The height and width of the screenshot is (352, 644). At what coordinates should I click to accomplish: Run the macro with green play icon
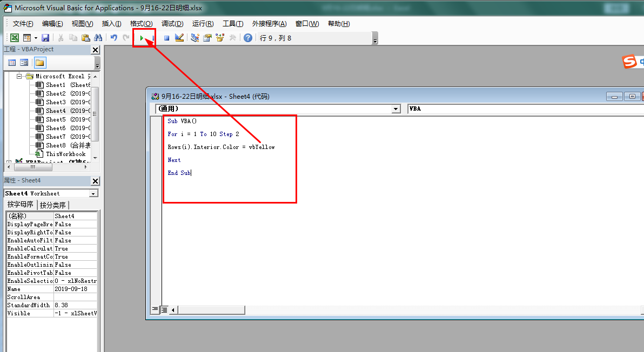tap(142, 38)
